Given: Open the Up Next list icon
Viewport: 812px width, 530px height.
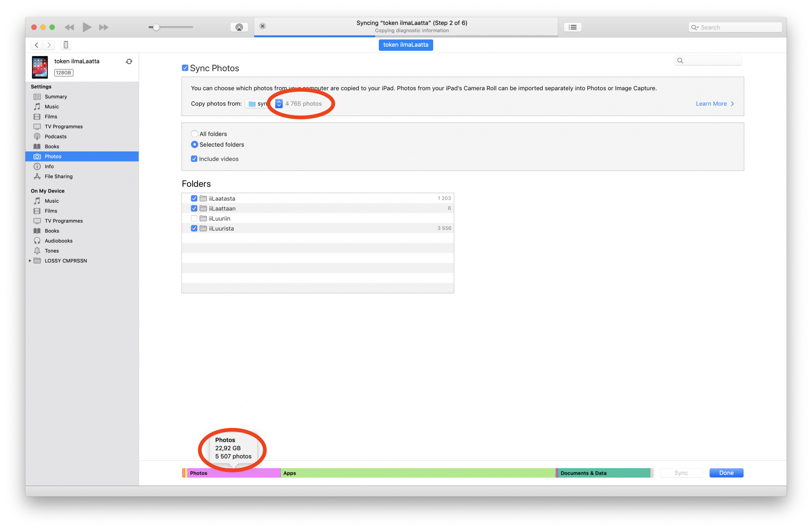Looking at the screenshot, I should point(572,27).
